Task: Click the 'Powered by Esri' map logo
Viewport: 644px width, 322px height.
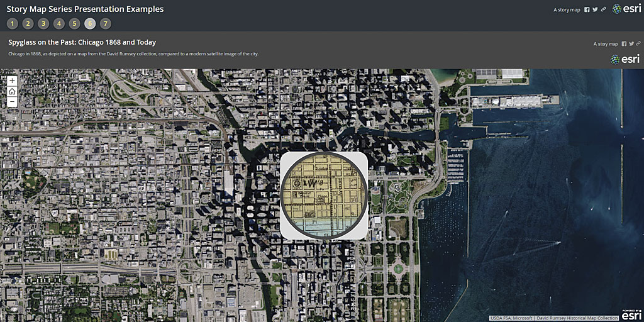Action: 630,314
